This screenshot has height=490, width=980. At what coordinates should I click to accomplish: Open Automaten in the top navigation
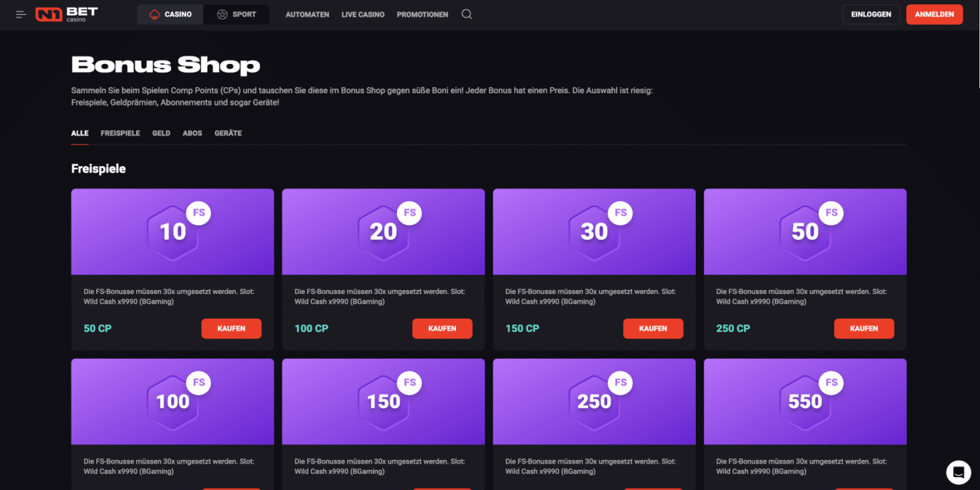tap(307, 14)
